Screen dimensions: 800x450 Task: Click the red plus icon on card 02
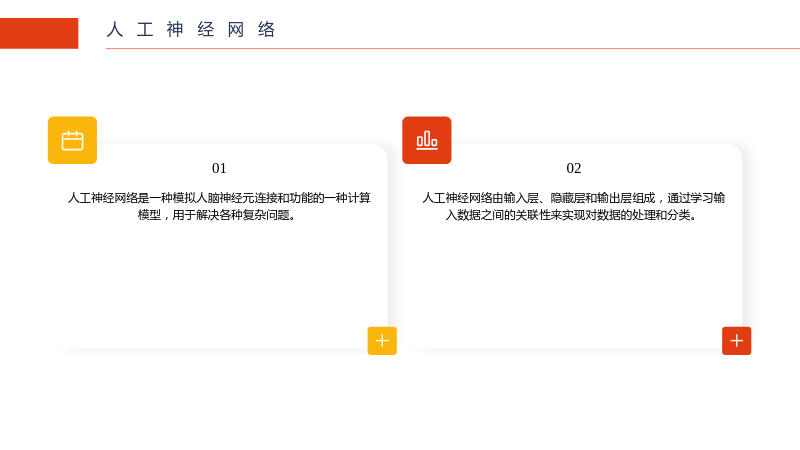point(736,341)
